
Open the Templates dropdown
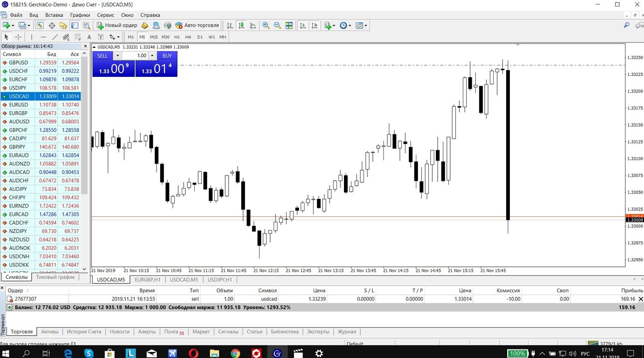pyautogui.click(x=361, y=25)
